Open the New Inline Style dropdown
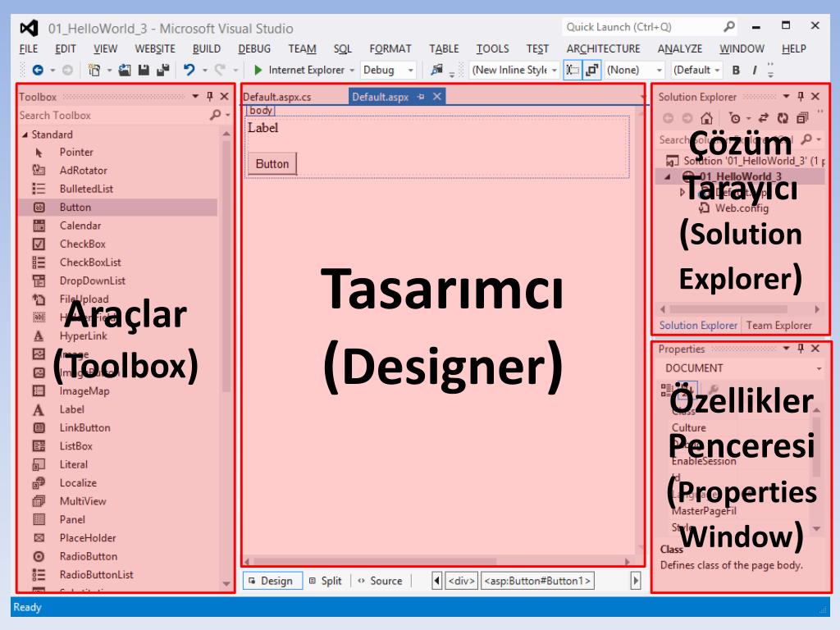Image resolution: width=840 pixels, height=630 pixels. (x=554, y=71)
